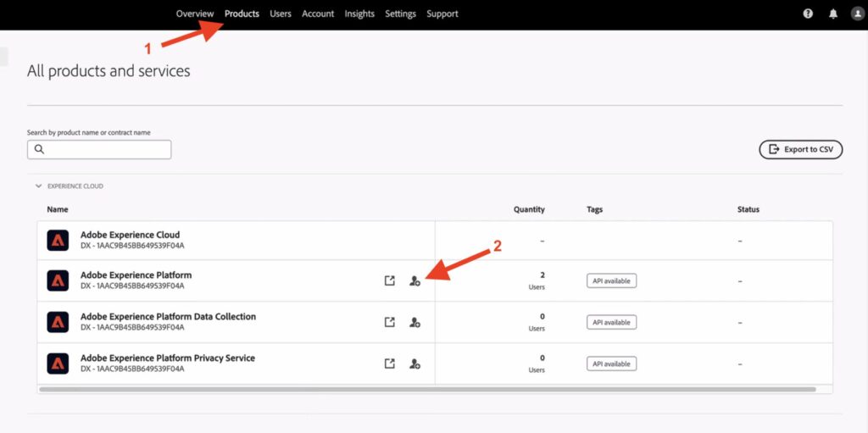Click the Name column header

click(x=58, y=210)
